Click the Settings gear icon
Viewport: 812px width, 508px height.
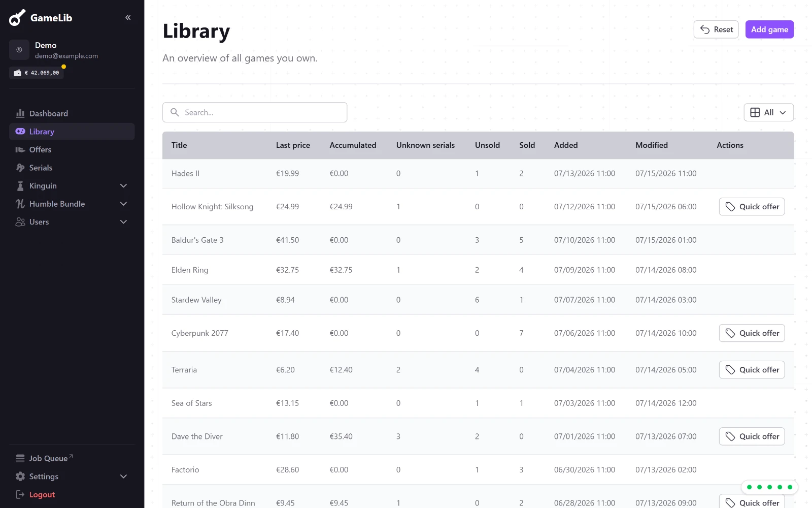coord(20,477)
